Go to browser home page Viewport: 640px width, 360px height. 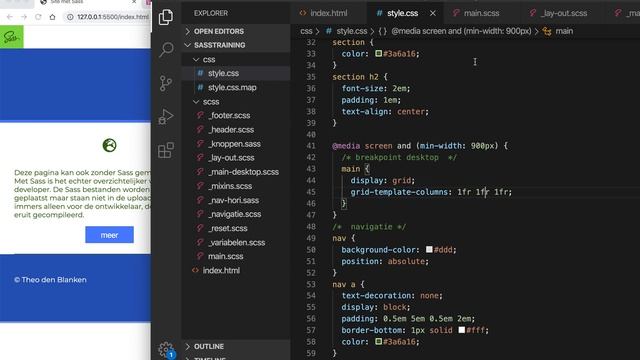coord(52,17)
